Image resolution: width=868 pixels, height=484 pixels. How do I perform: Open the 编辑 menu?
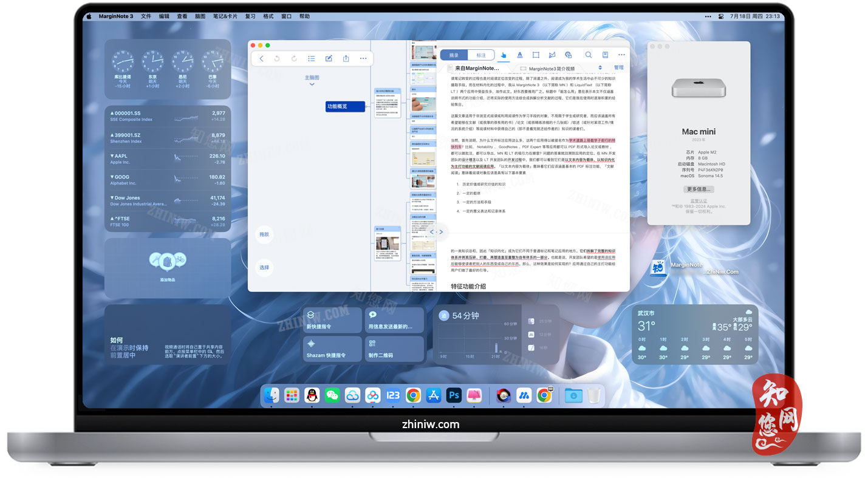coord(164,16)
